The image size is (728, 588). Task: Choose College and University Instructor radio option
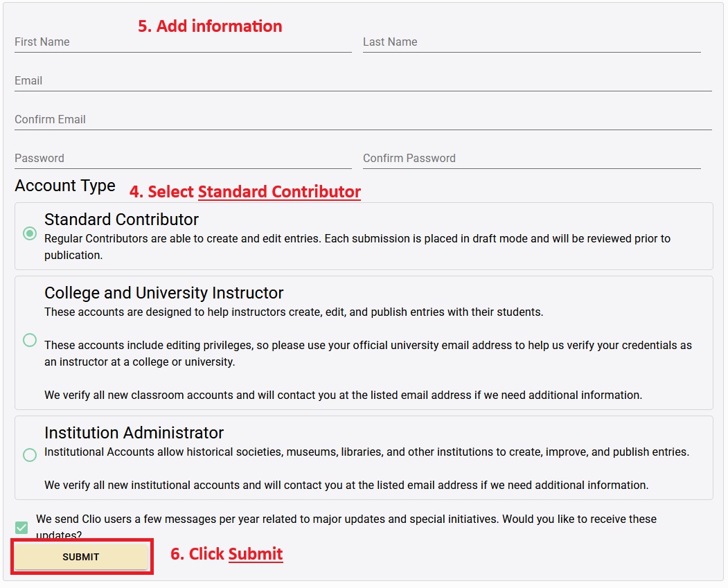click(30, 340)
